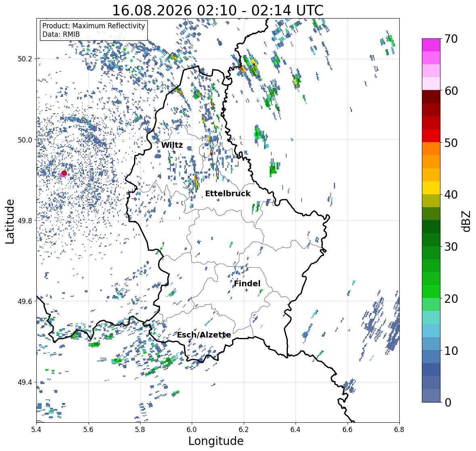Viewport: 476px width, 451px height.
Task: Click the dark red 60 dBZ color band
Action: click(431, 97)
